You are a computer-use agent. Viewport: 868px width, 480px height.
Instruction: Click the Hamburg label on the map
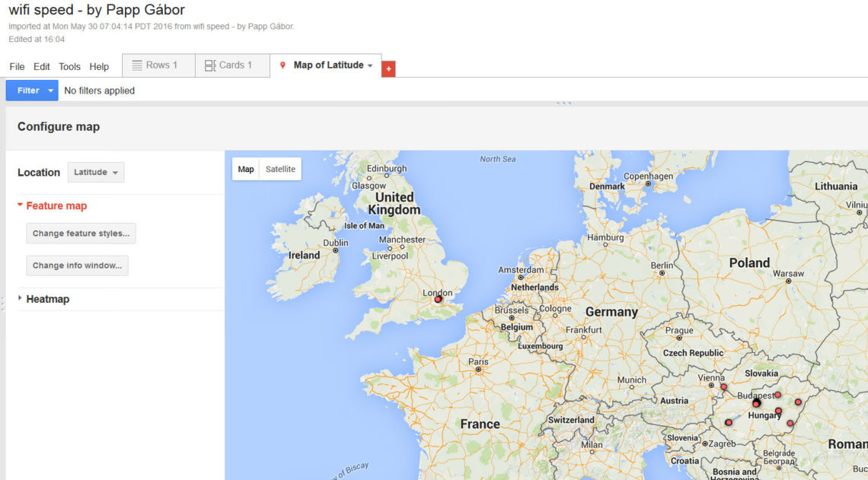pos(605,237)
